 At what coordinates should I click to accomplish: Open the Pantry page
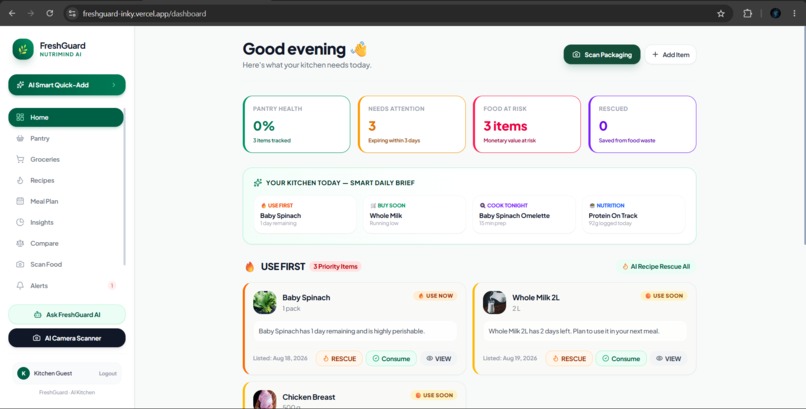coord(66,138)
